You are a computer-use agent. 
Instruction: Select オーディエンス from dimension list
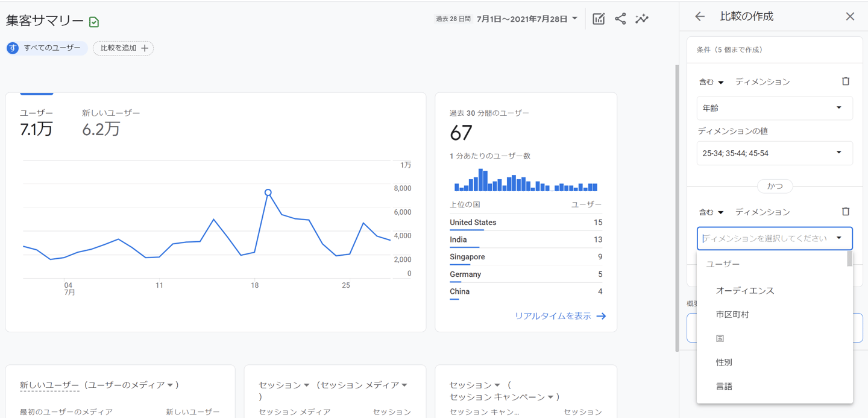tap(745, 291)
